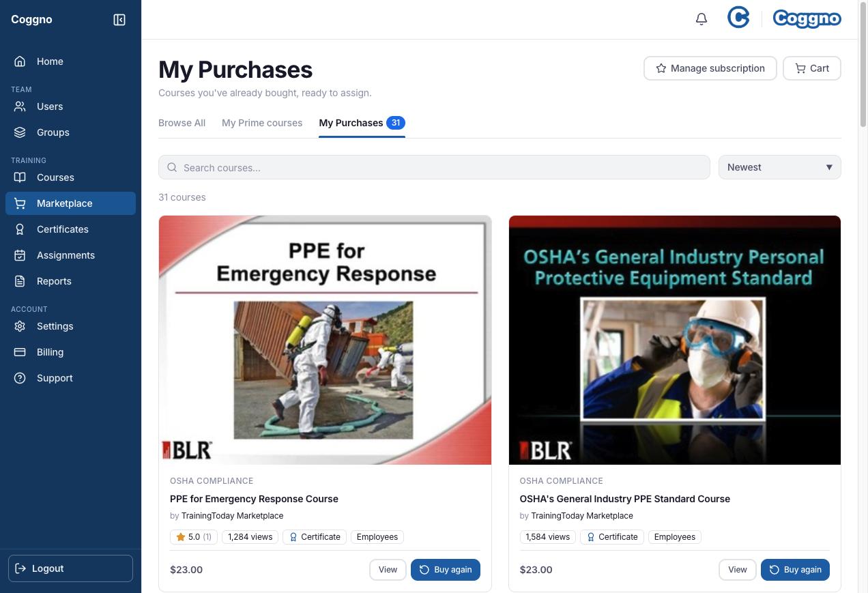Viewport: 868px width, 593px height.
Task: Click Employees tag on OSHA's General Industry
Action: pyautogui.click(x=675, y=537)
